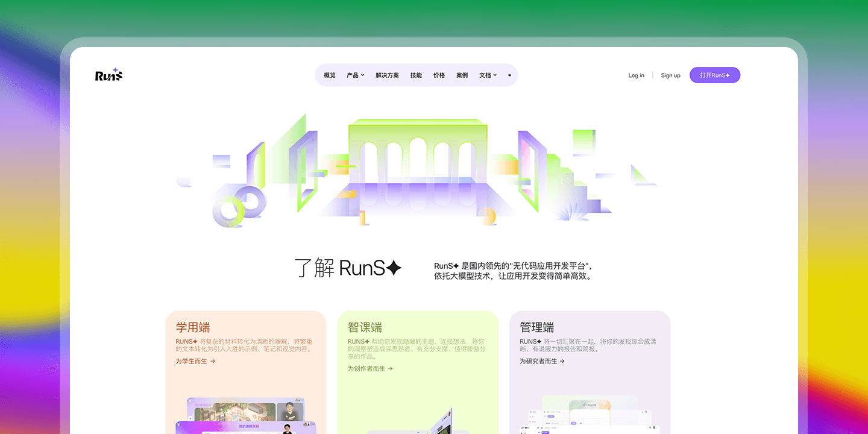Open the 智课端 card title
868x434 pixels.
[365, 327]
